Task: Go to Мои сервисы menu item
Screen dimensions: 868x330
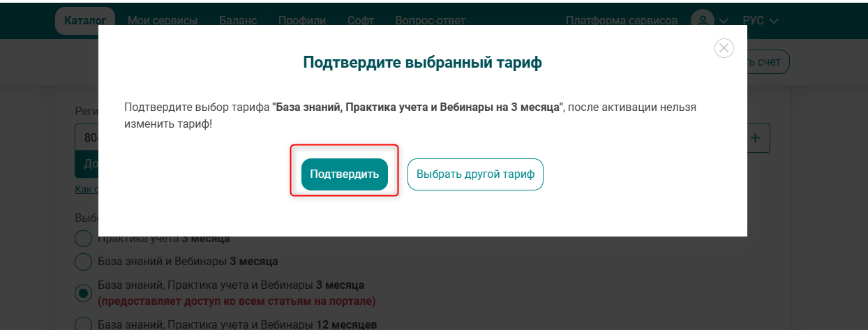Action: click(163, 21)
